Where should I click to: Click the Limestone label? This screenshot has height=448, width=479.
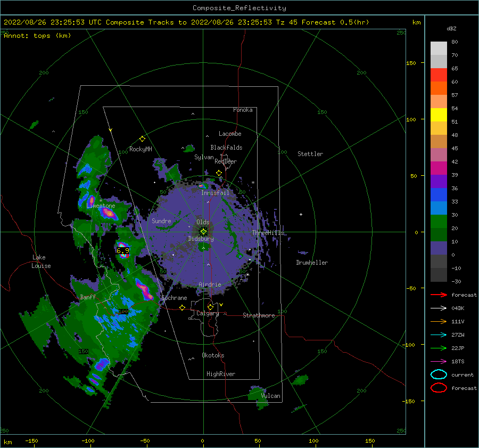click(101, 206)
